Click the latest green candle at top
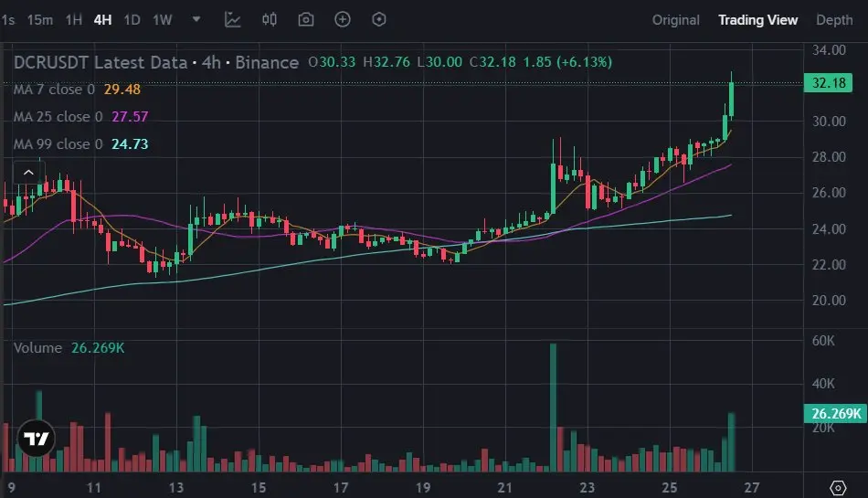The width and height of the screenshot is (868, 498). click(731, 99)
